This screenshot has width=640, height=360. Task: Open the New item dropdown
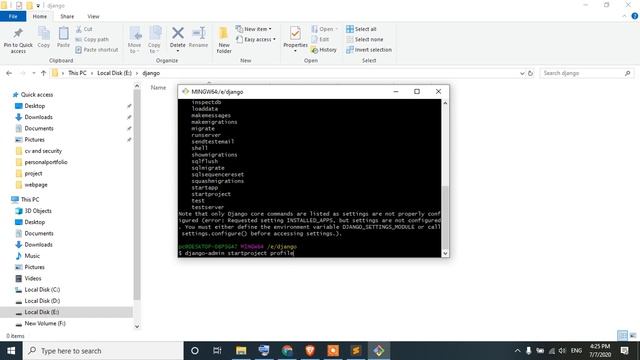point(253,29)
